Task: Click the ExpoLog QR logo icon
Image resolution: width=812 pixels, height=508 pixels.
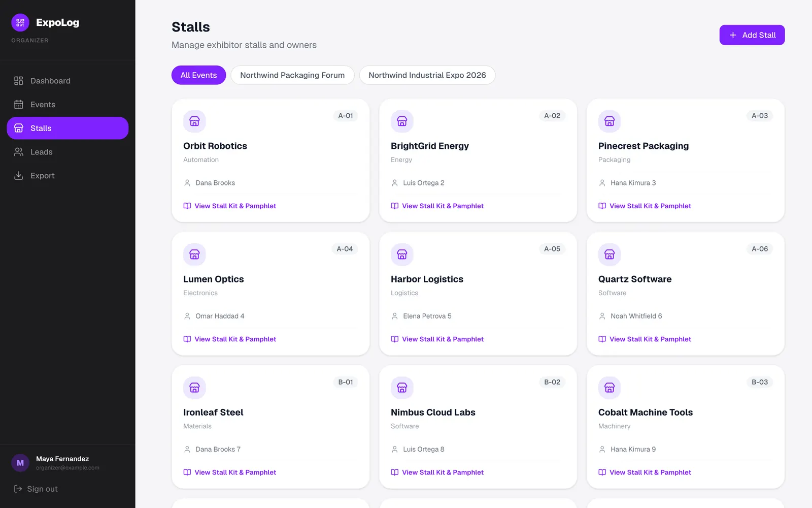Action: click(20, 22)
